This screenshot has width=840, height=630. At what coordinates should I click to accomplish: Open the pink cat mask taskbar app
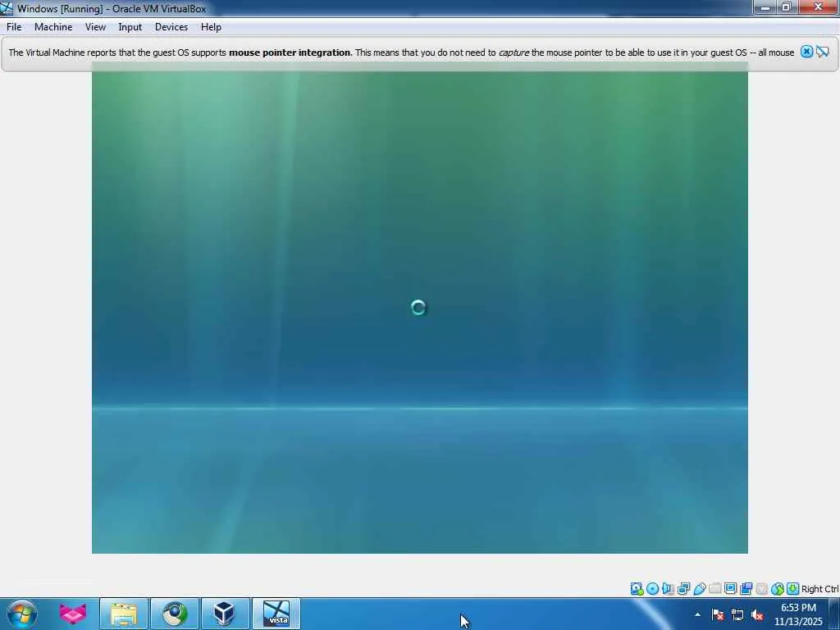point(73,614)
